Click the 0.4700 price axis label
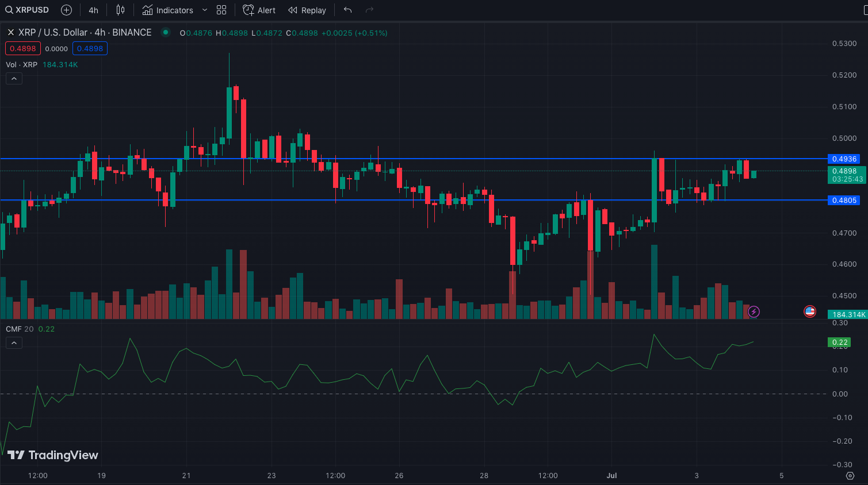The height and width of the screenshot is (485, 868). point(844,233)
